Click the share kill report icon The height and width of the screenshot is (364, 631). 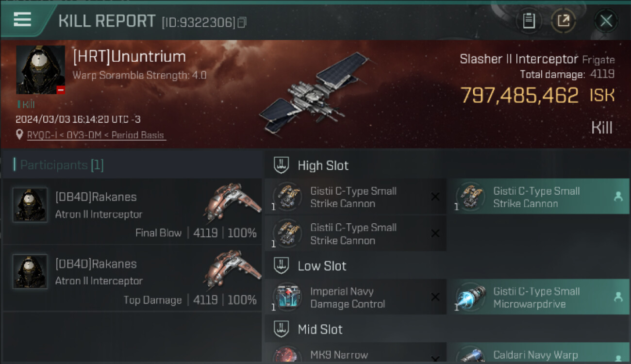coord(563,21)
